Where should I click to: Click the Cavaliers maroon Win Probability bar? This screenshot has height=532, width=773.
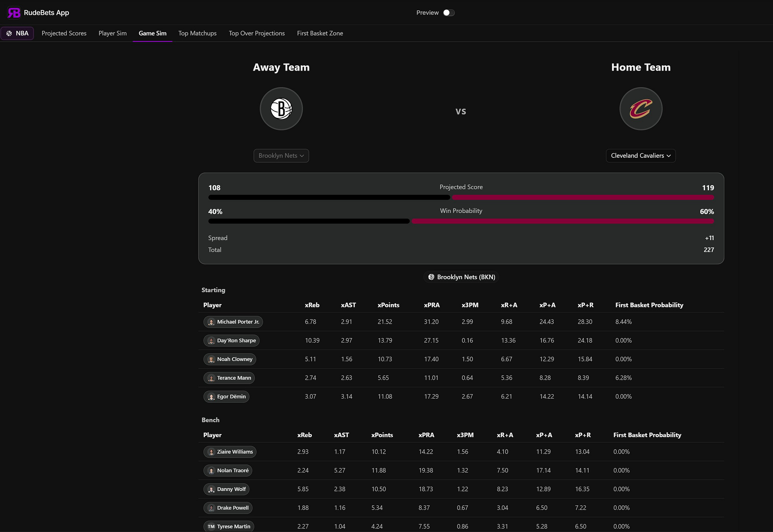563,221
